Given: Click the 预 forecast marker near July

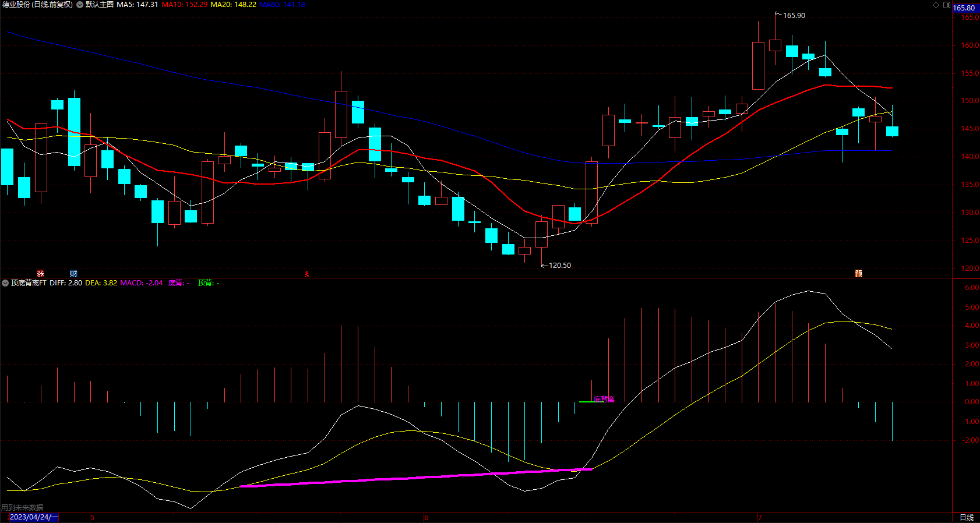Looking at the screenshot, I should click(858, 274).
